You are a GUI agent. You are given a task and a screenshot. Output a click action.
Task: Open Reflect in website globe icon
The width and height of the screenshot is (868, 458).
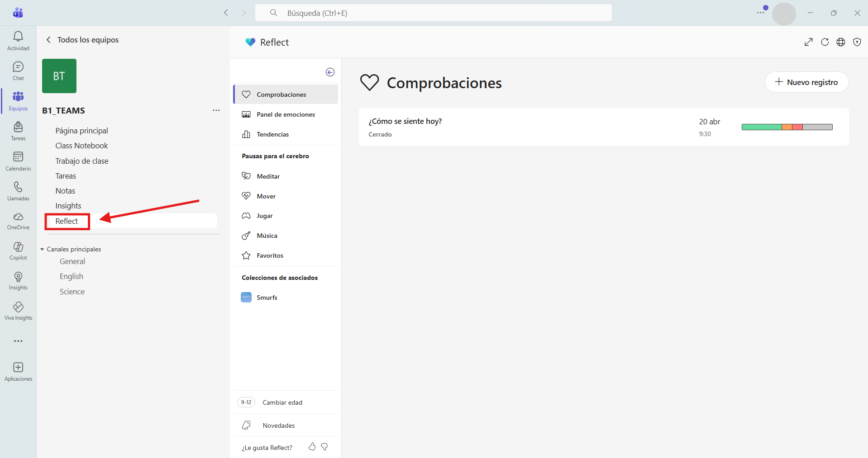tap(841, 42)
